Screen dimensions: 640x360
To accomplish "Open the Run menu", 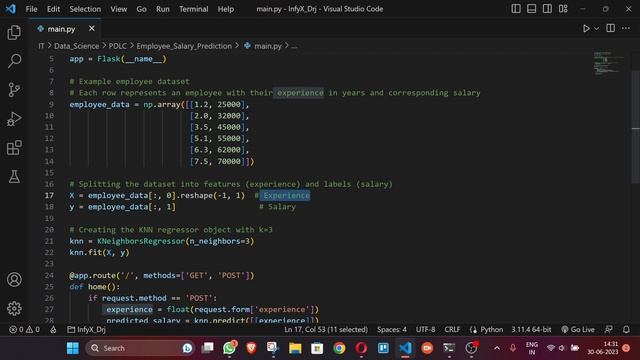I will pyautogui.click(x=162, y=9).
